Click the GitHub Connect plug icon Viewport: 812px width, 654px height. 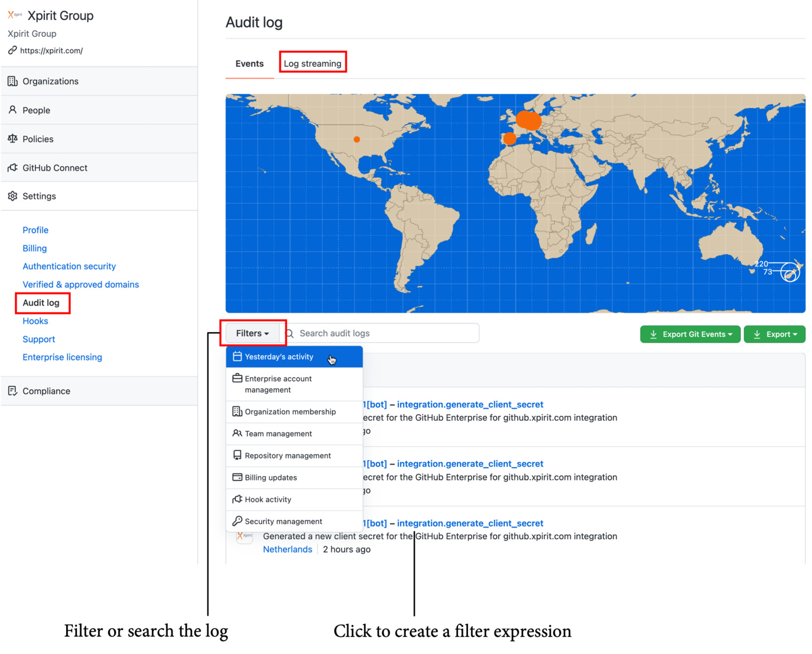tap(12, 167)
